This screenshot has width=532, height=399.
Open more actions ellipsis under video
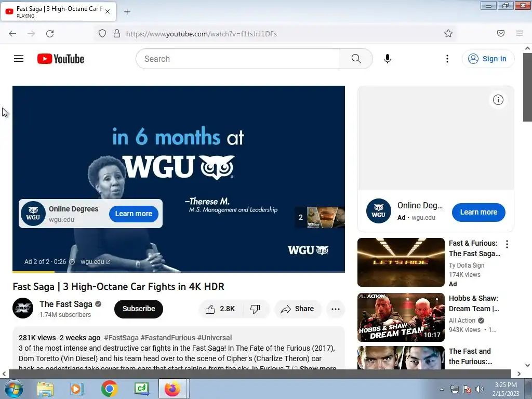click(336, 309)
